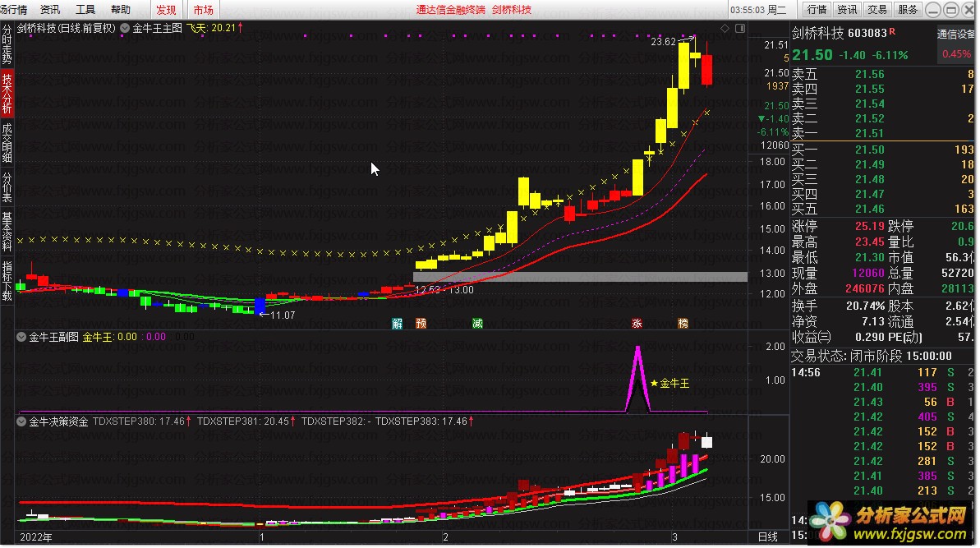Screen dimensions: 980x548
Task: Open the 帮助 menu
Action: [121, 9]
